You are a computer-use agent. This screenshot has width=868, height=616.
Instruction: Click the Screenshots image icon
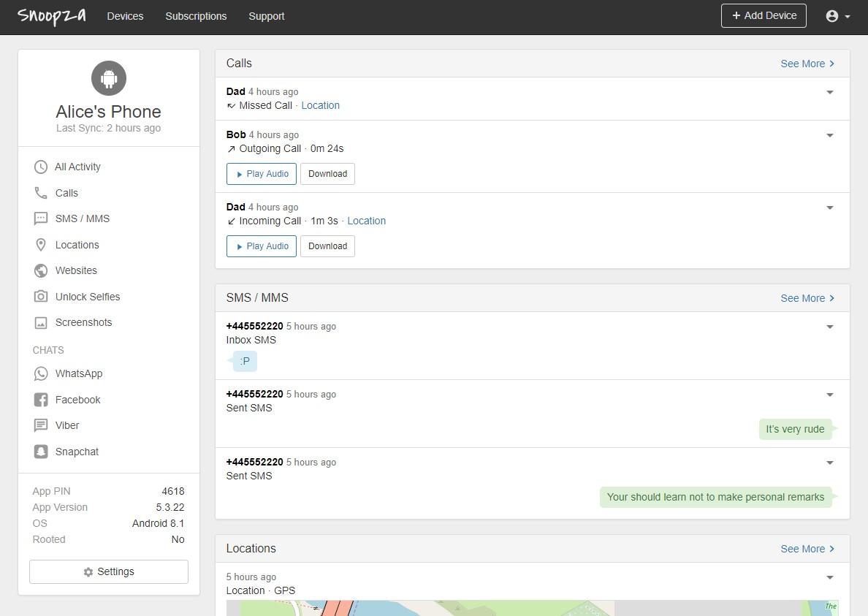click(x=41, y=323)
